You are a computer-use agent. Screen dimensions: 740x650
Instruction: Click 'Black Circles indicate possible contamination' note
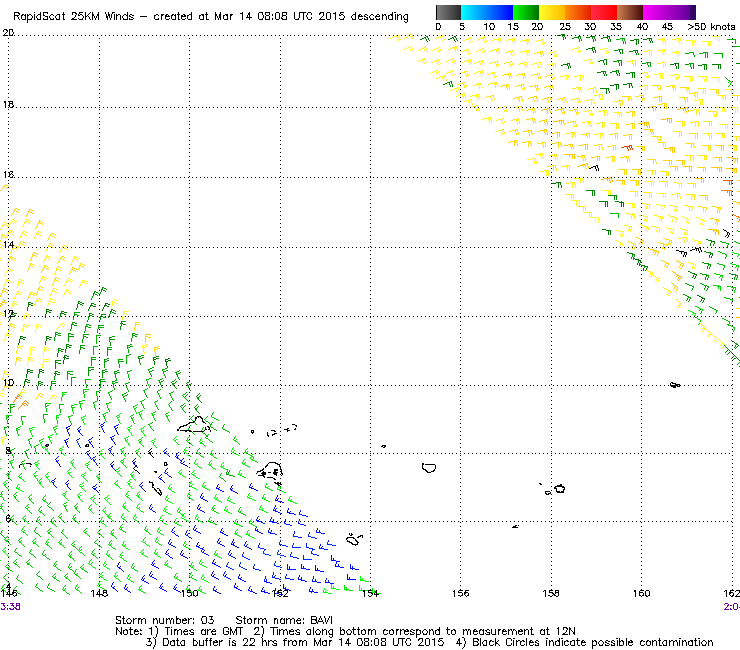click(x=593, y=642)
